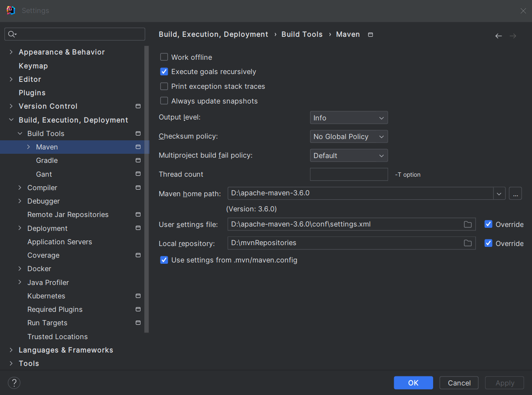532x395 pixels.
Task: Go back with the left arrow icon
Action: tap(499, 36)
